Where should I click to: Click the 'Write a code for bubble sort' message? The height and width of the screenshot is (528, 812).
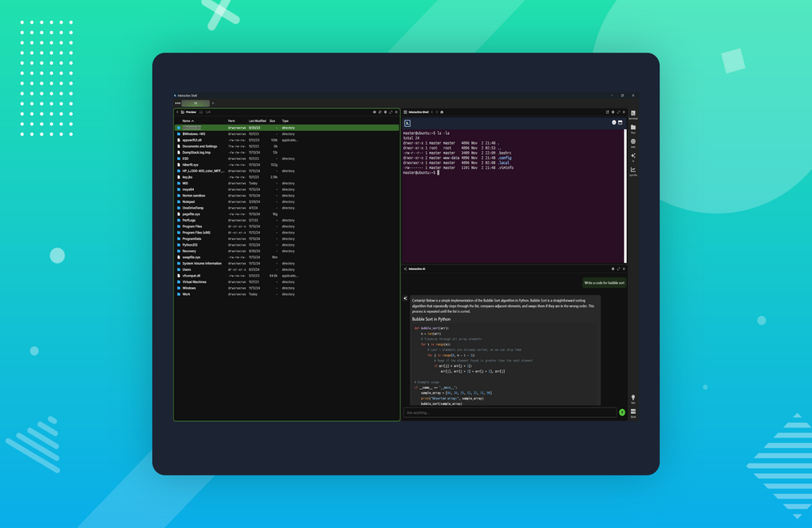coord(604,283)
